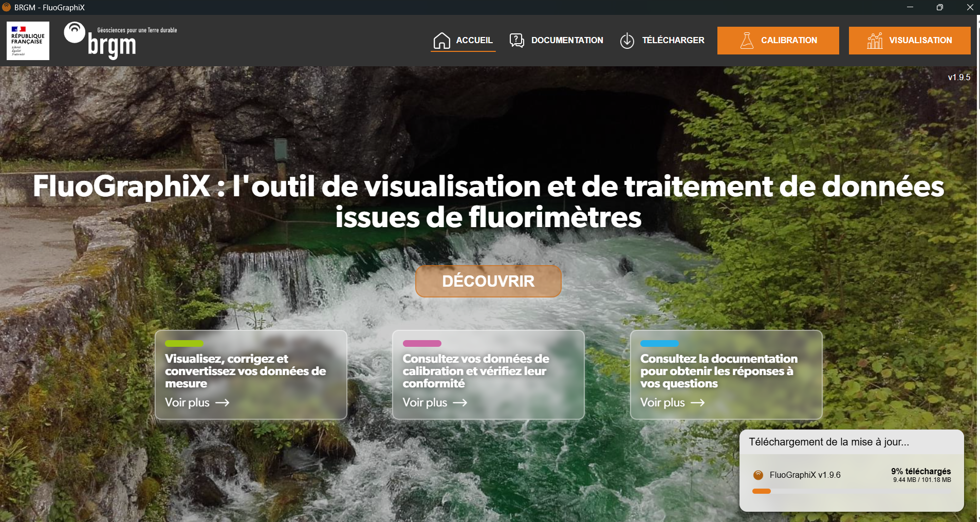Image resolution: width=980 pixels, height=522 pixels.
Task: Select 'Consultez vos données de calibration' card title
Action: click(476, 371)
